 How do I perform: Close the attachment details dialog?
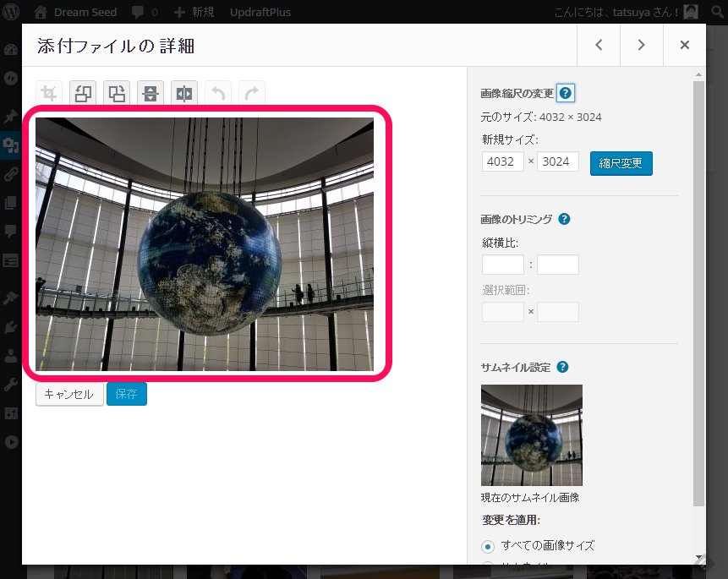(x=684, y=45)
